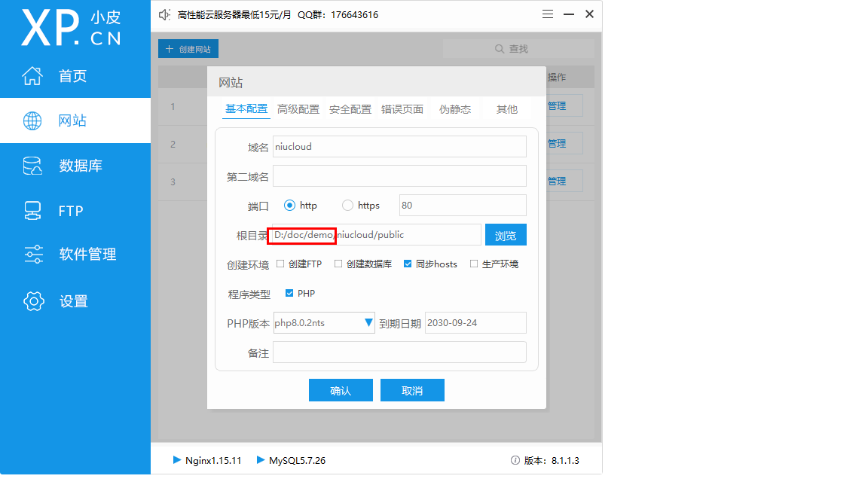Open the hamburger menu in title bar
The height and width of the screenshot is (488, 868).
[548, 14]
